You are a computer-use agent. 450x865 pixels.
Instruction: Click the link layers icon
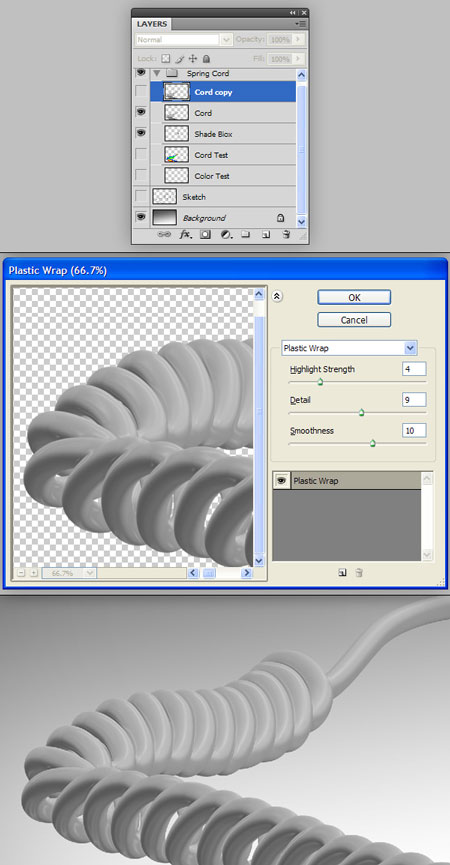[164, 234]
